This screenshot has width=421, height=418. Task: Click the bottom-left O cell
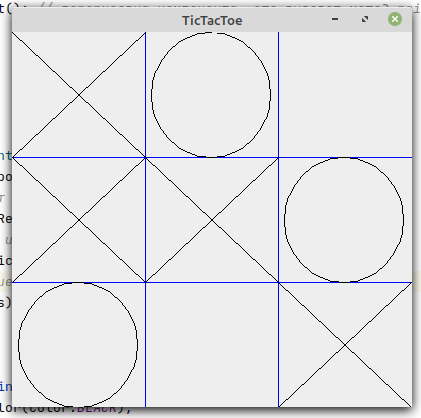[79, 345]
